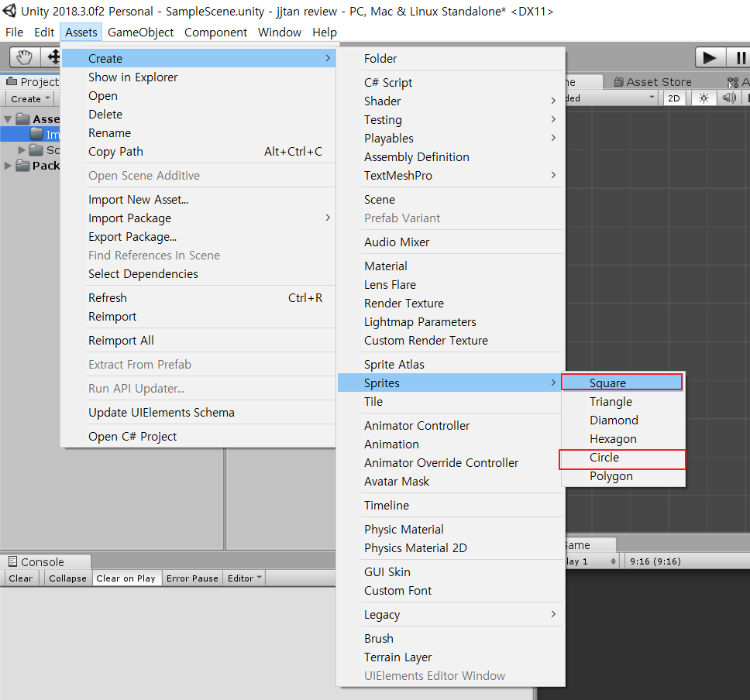Expand the TextMeshPro submenu
This screenshot has width=750, height=700.
451,176
